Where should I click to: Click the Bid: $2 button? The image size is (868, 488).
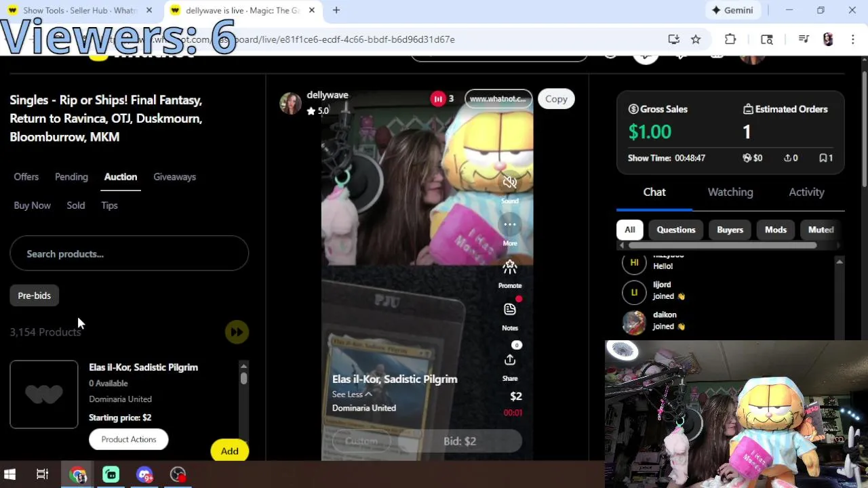(x=460, y=441)
